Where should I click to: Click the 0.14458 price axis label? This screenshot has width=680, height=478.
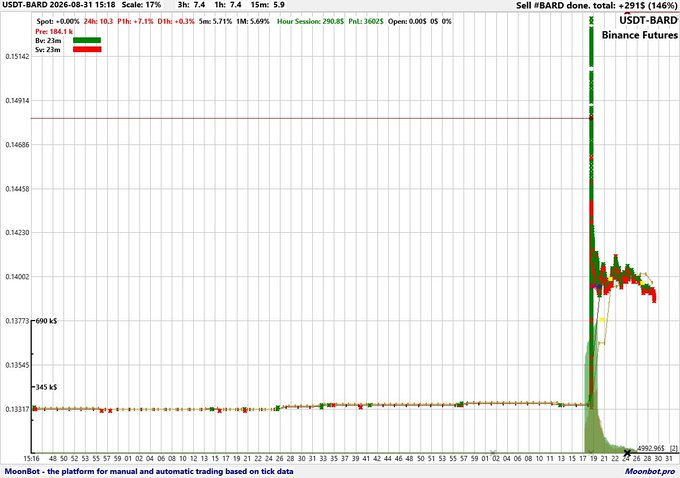click(17, 189)
